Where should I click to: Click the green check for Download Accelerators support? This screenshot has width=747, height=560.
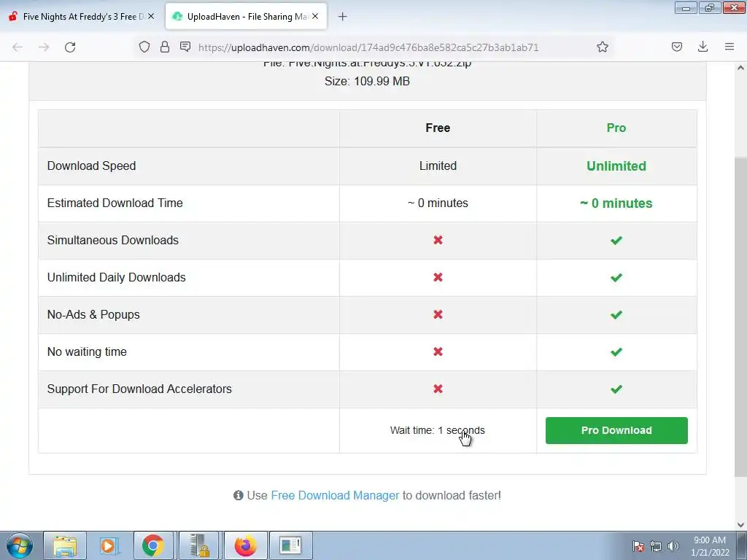tap(616, 389)
